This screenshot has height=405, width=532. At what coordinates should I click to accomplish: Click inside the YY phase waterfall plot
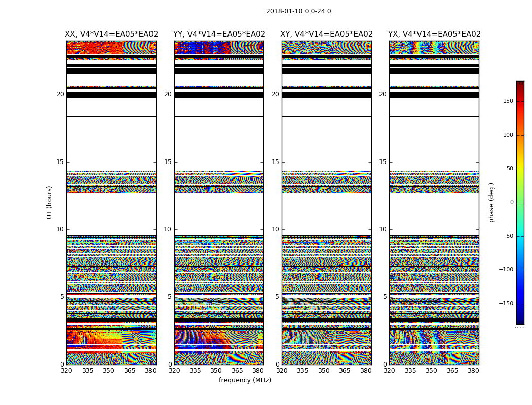click(x=219, y=202)
